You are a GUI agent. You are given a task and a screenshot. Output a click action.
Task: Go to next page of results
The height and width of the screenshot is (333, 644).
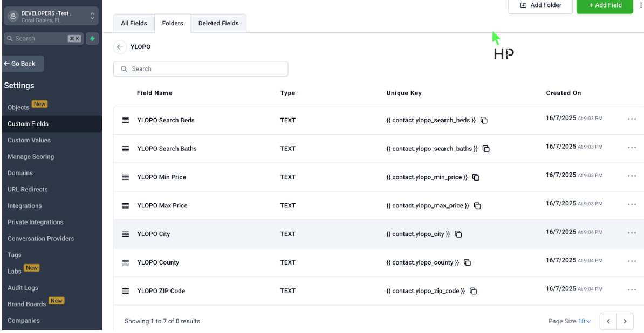(x=625, y=321)
